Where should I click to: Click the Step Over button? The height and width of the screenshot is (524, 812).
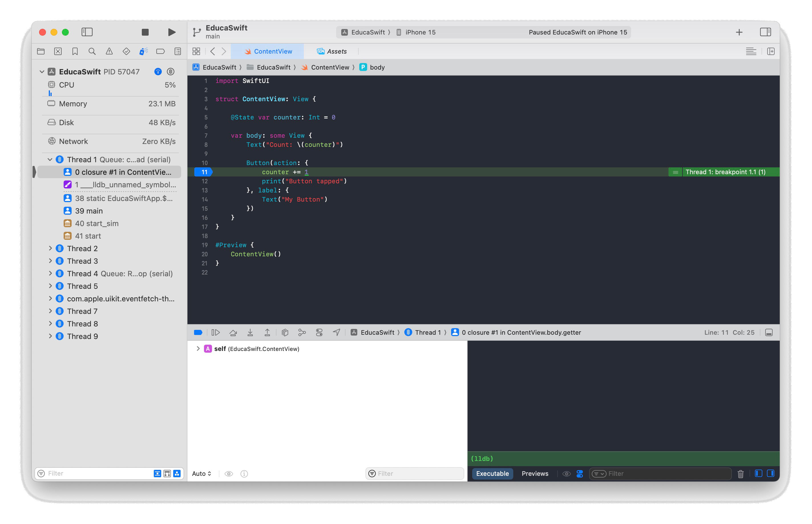(x=233, y=332)
